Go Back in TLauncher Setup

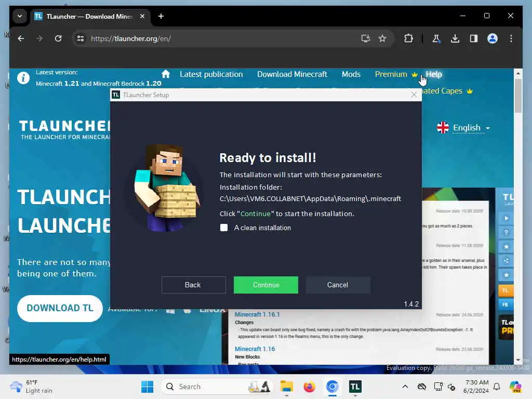click(x=193, y=285)
